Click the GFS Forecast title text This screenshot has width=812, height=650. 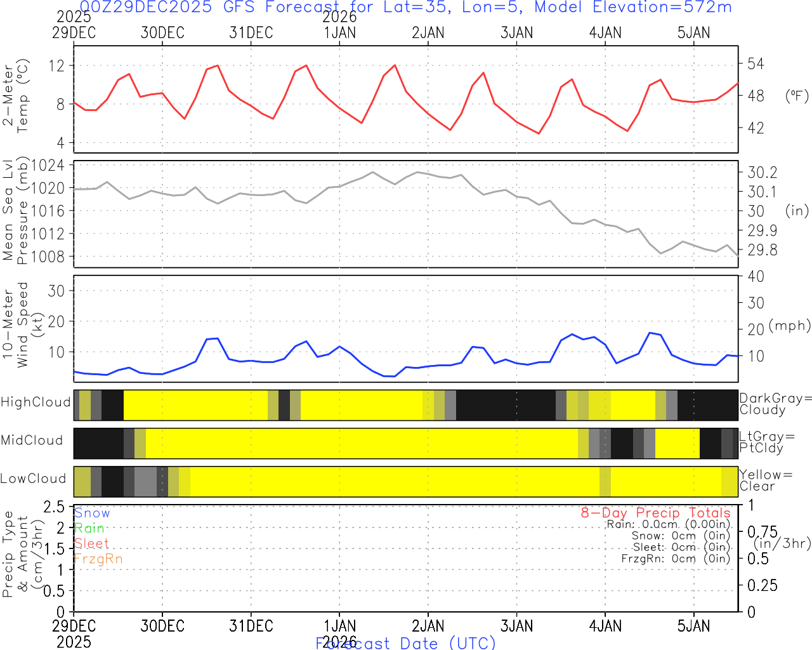[x=405, y=8]
